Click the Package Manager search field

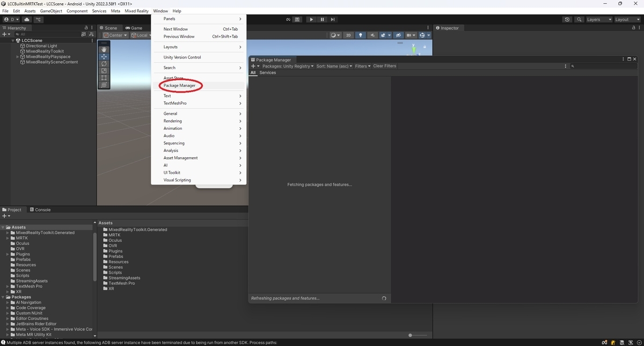(604, 66)
